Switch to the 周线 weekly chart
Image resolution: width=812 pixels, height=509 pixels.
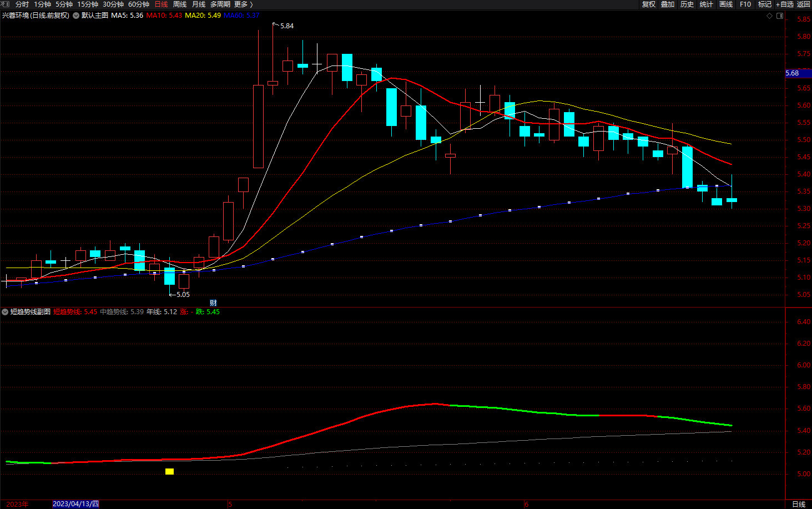[180, 4]
